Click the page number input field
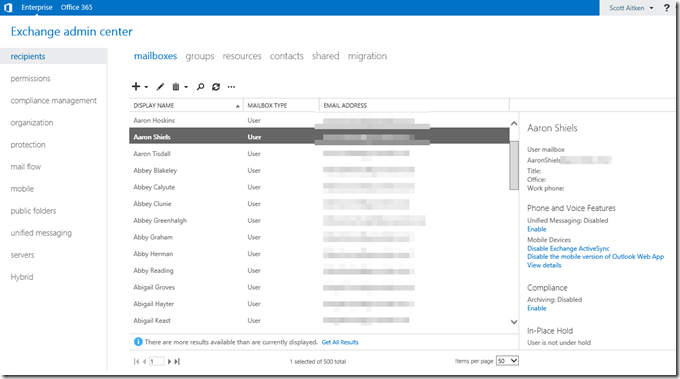680x379 pixels. [157, 361]
